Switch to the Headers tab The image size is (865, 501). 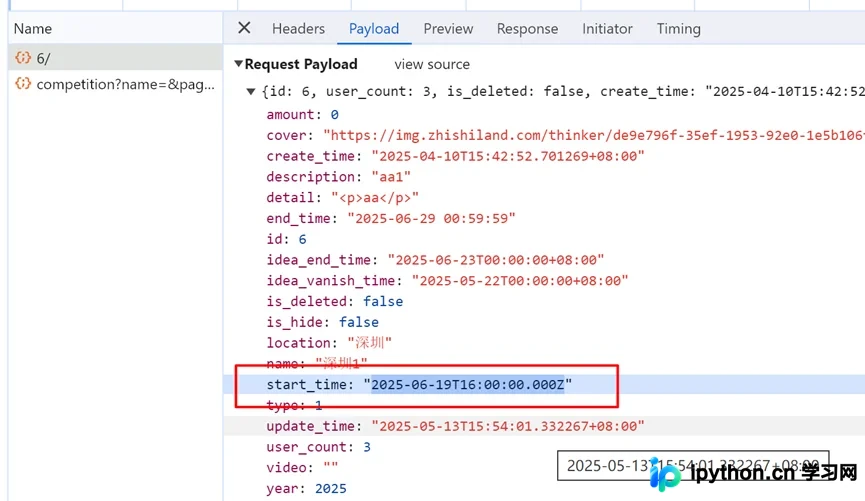[x=298, y=29]
